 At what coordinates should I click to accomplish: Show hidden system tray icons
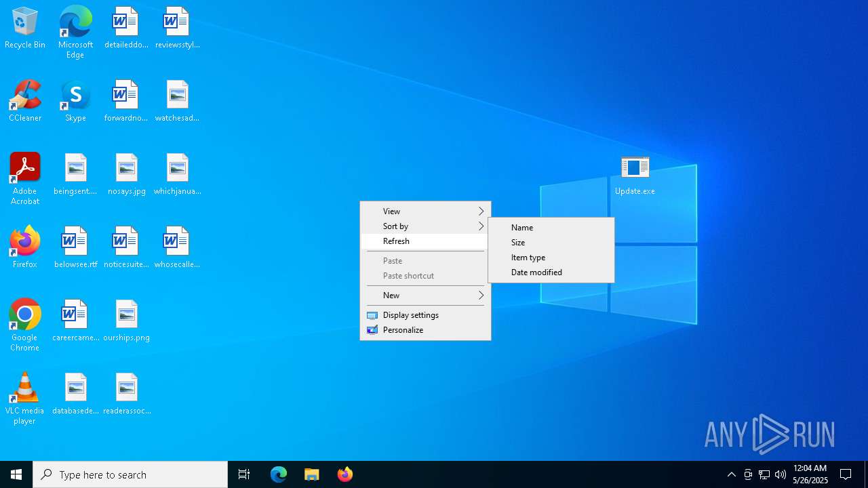coord(732,474)
